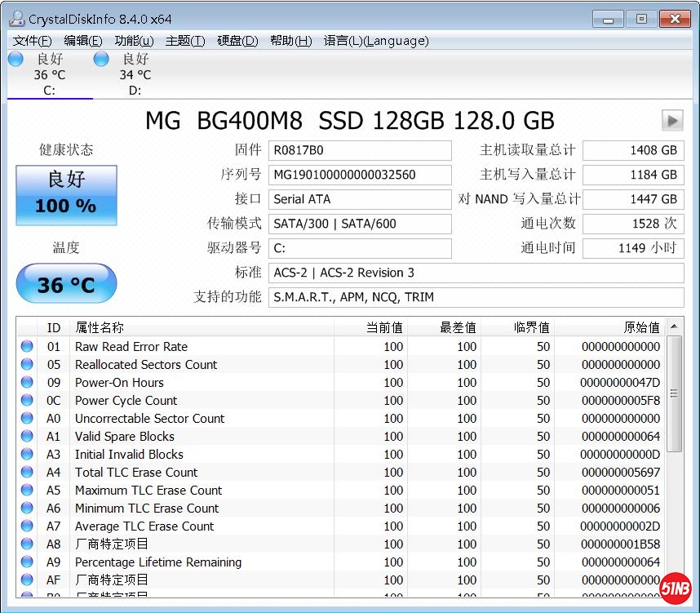Click status orb for Raw Read Error Rate
Image resolution: width=700 pixels, height=613 pixels.
(x=27, y=347)
